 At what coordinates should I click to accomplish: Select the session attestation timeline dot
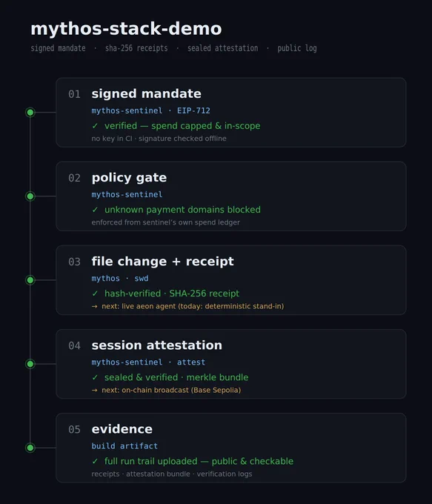coord(30,364)
